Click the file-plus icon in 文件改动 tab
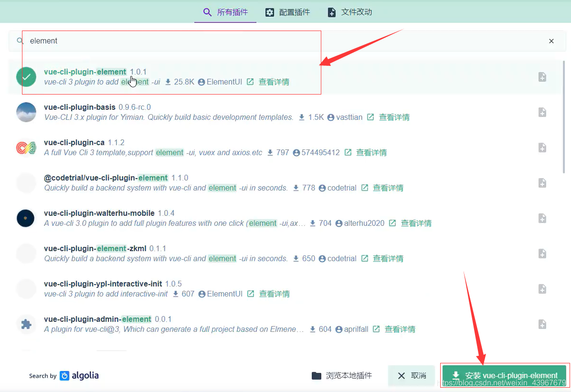The image size is (571, 392). pyautogui.click(x=332, y=12)
